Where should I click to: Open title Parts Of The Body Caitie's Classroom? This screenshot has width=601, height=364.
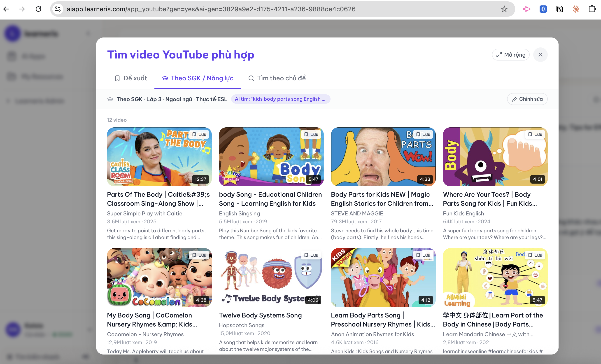158,199
